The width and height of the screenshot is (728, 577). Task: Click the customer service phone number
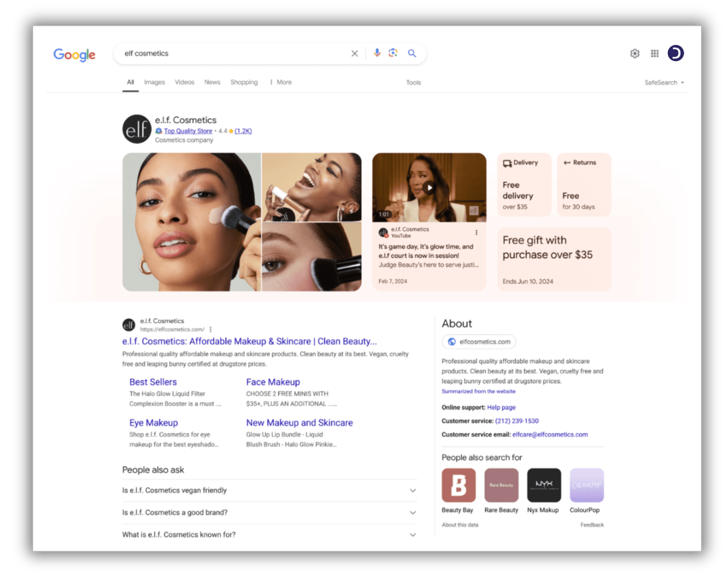[517, 421]
